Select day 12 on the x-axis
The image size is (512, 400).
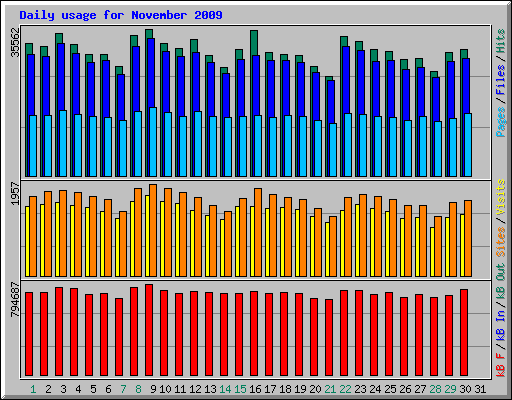tap(195, 389)
